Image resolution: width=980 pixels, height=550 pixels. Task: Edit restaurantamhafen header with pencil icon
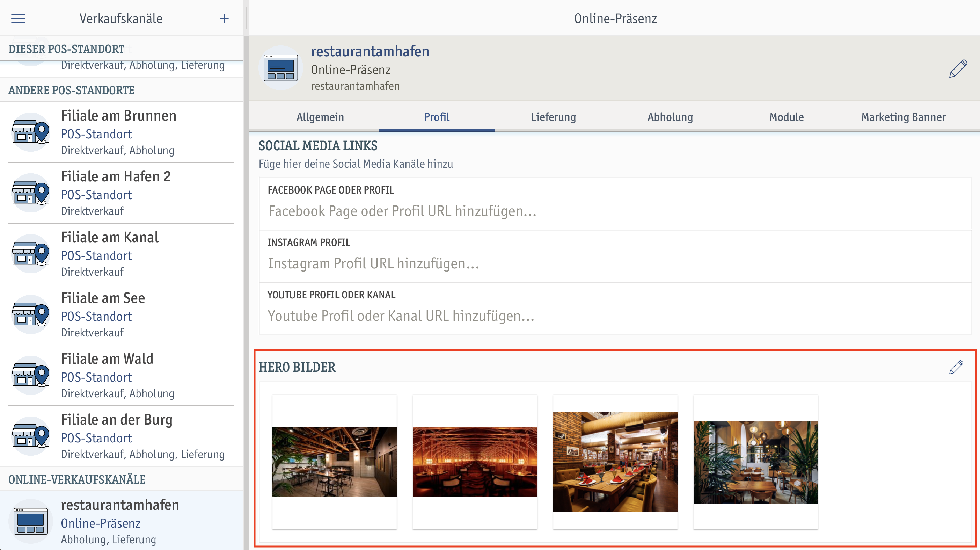(x=958, y=69)
